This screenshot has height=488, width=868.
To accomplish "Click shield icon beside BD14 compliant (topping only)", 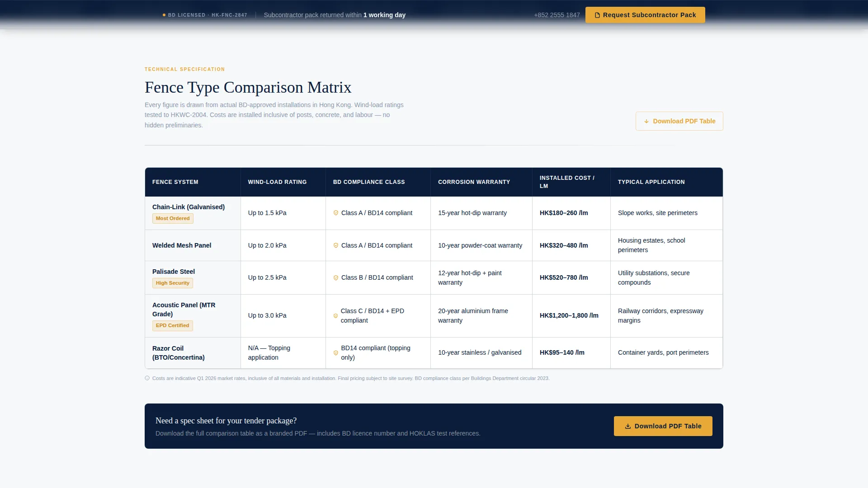I will pos(335,353).
